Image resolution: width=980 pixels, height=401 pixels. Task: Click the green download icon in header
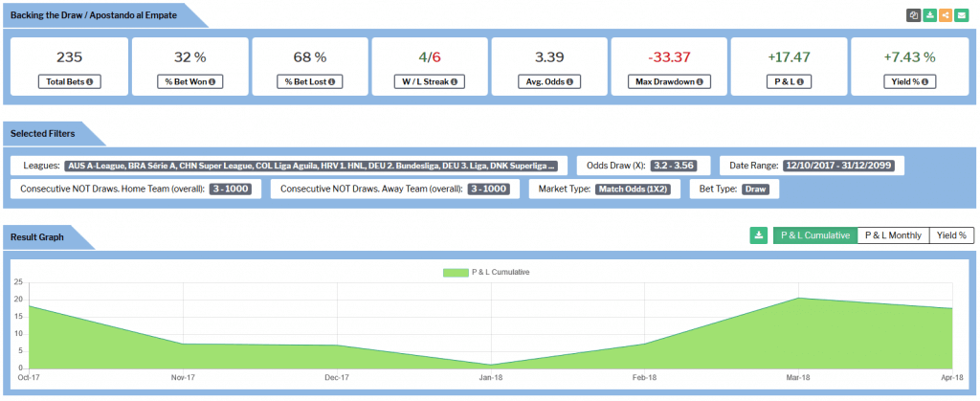point(929,15)
